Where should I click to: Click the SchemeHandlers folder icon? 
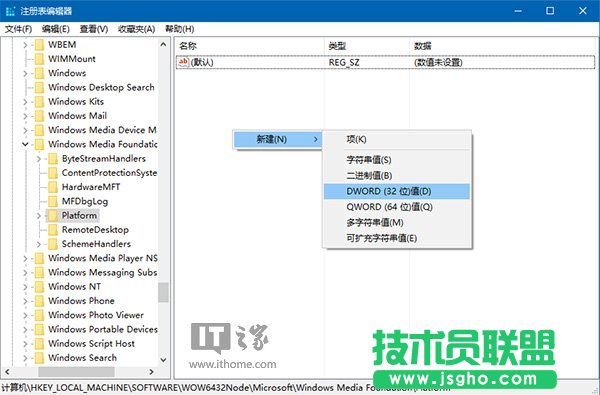pyautogui.click(x=53, y=244)
